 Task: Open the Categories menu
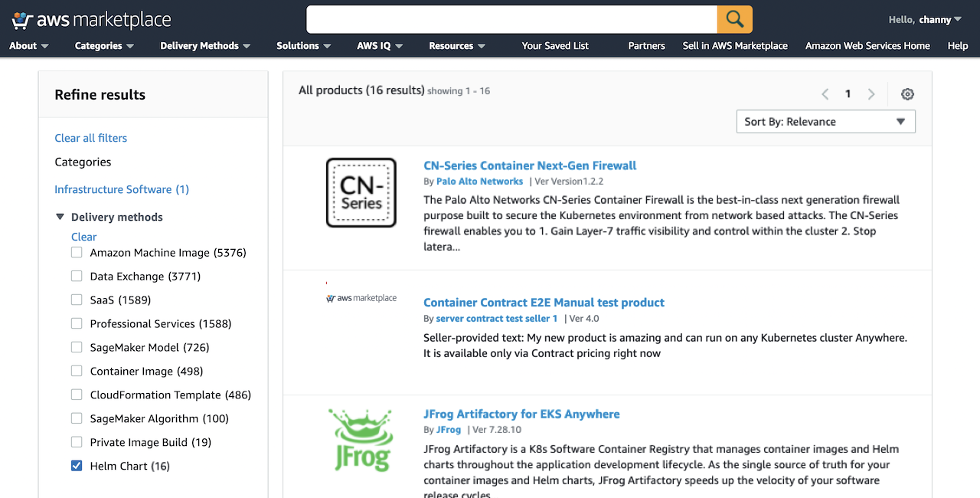tap(104, 46)
